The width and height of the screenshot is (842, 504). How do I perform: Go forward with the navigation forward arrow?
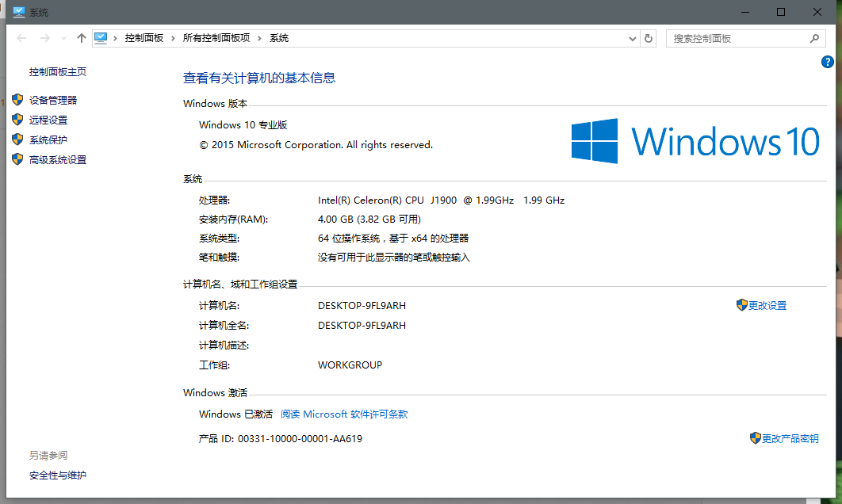click(45, 38)
